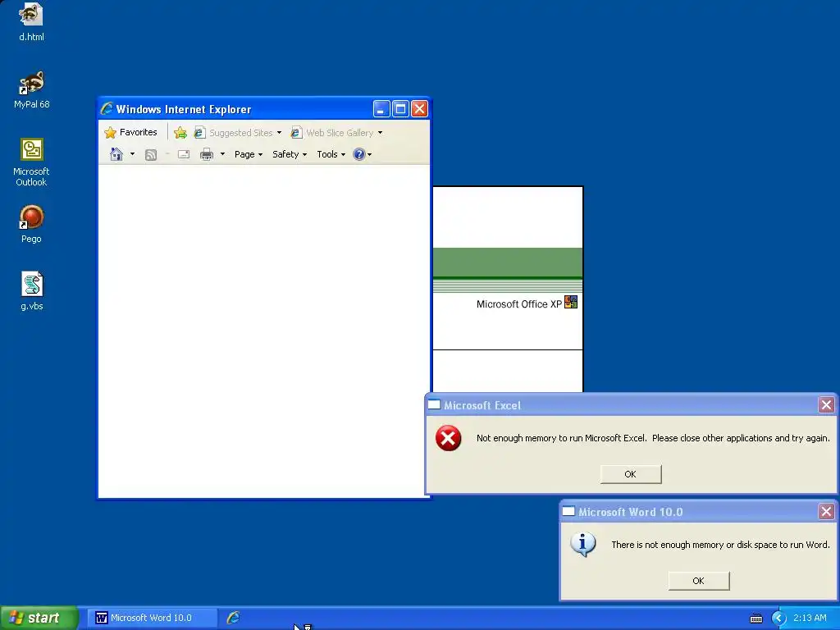The image size is (840, 630).
Task: Print the page using printer icon
Action: click(x=206, y=154)
